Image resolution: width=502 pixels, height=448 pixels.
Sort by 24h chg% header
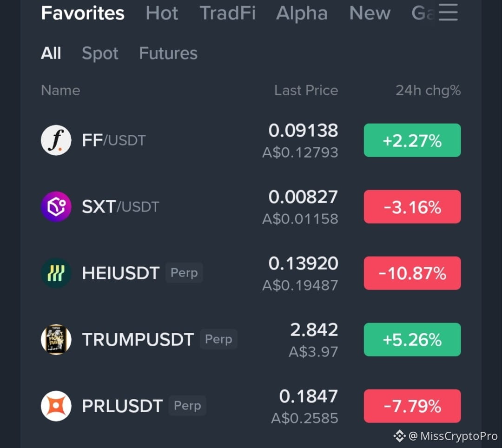(428, 91)
